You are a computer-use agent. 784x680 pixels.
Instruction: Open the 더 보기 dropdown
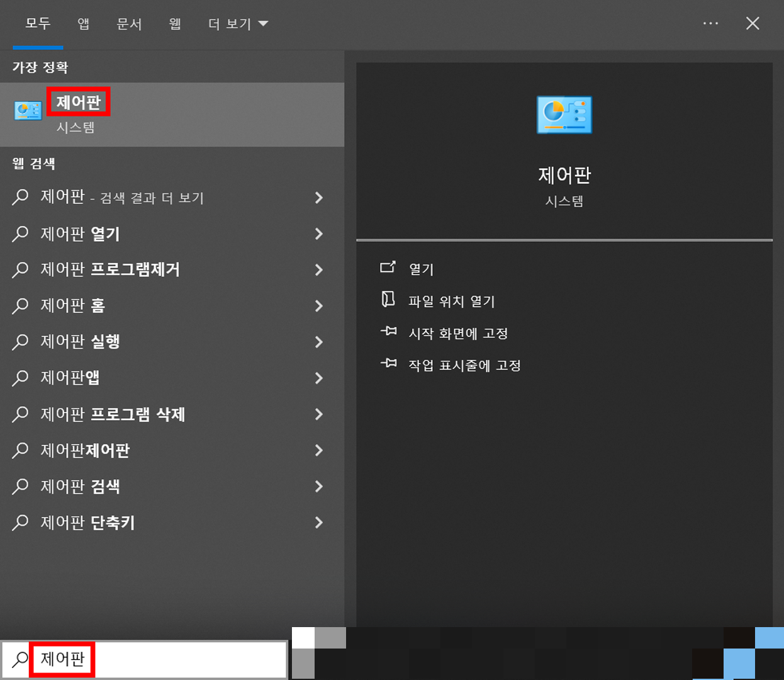pos(238,24)
